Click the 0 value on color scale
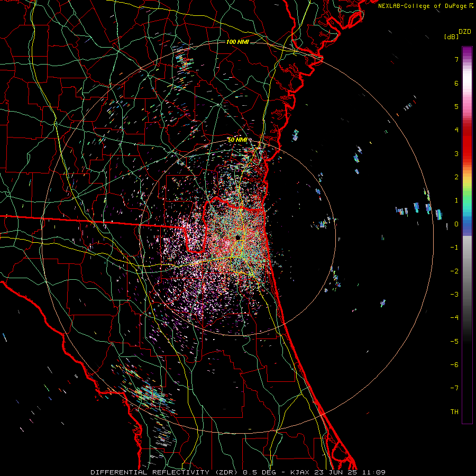This screenshot has width=476, height=476. click(456, 224)
